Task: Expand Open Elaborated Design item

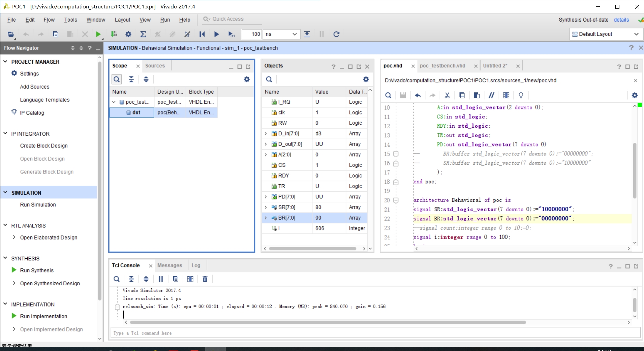Action: pyautogui.click(x=14, y=237)
